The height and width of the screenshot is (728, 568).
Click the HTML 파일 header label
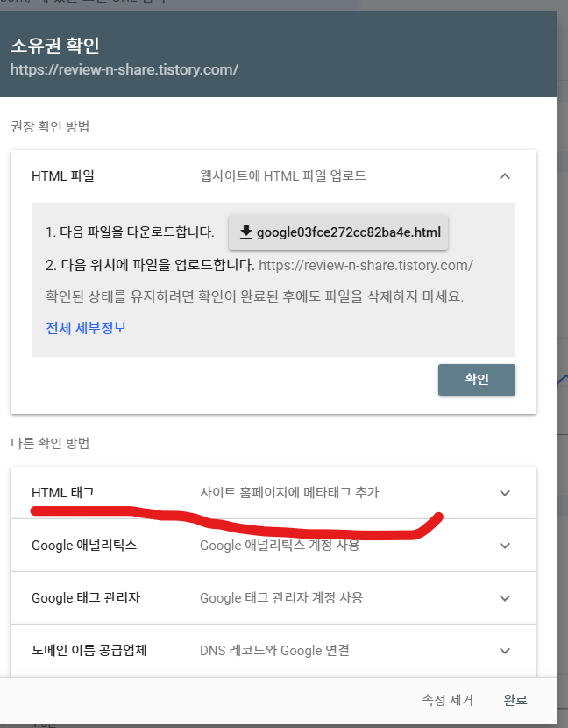coord(63,176)
